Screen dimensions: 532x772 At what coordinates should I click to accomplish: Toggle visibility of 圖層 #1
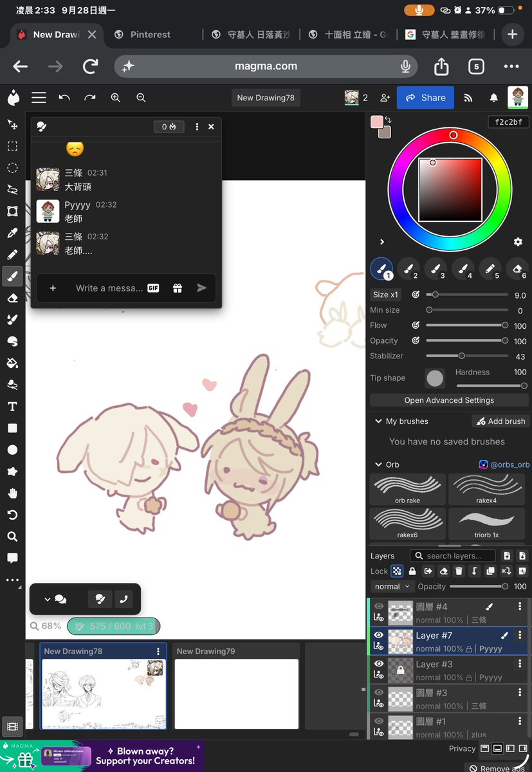[x=379, y=721]
